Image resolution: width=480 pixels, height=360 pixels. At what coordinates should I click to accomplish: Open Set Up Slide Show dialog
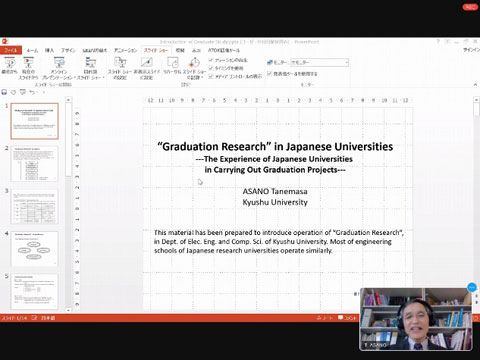tap(120, 68)
